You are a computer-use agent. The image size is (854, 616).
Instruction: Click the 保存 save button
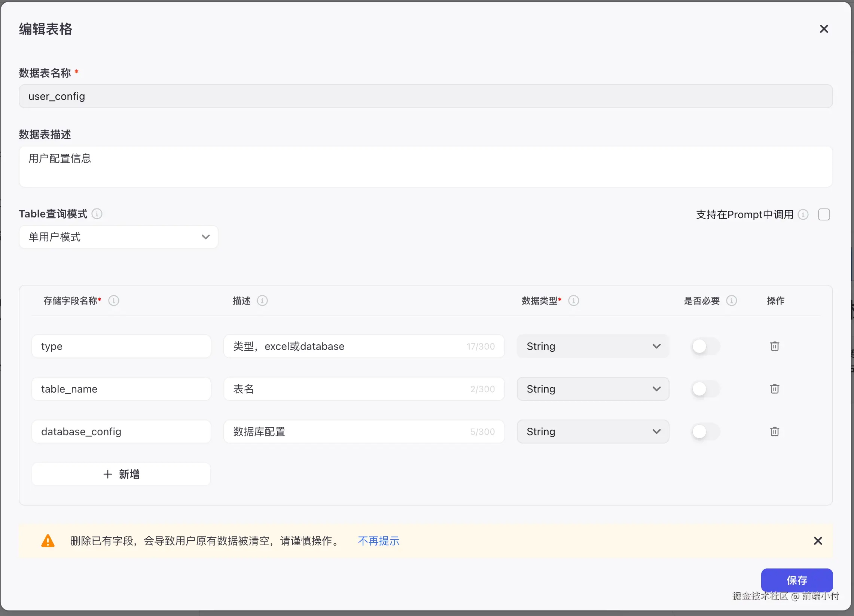796,580
